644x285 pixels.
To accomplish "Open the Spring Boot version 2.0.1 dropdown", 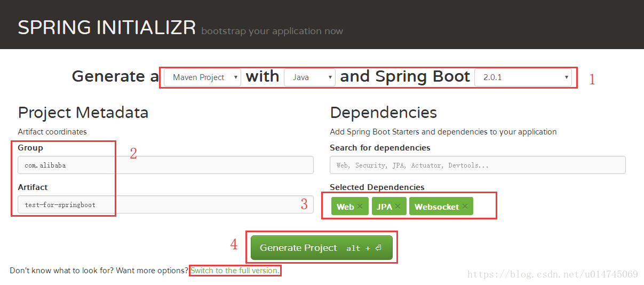I will [523, 77].
